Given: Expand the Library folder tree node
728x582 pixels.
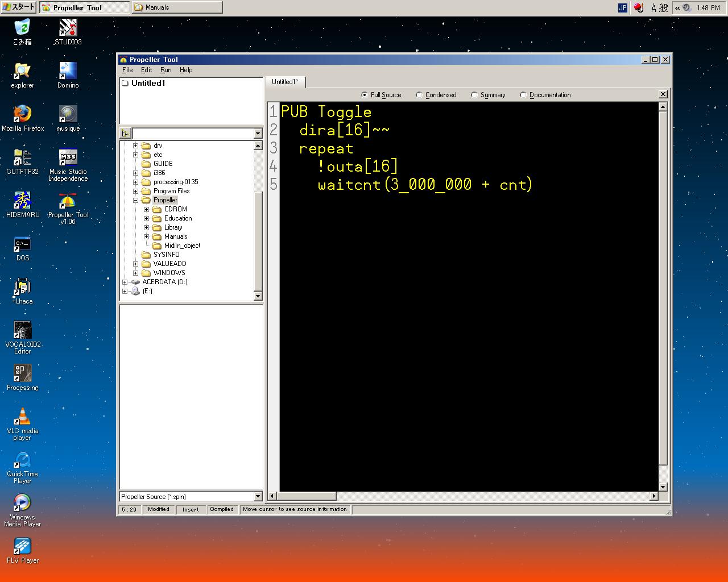Looking at the screenshot, I should [146, 227].
